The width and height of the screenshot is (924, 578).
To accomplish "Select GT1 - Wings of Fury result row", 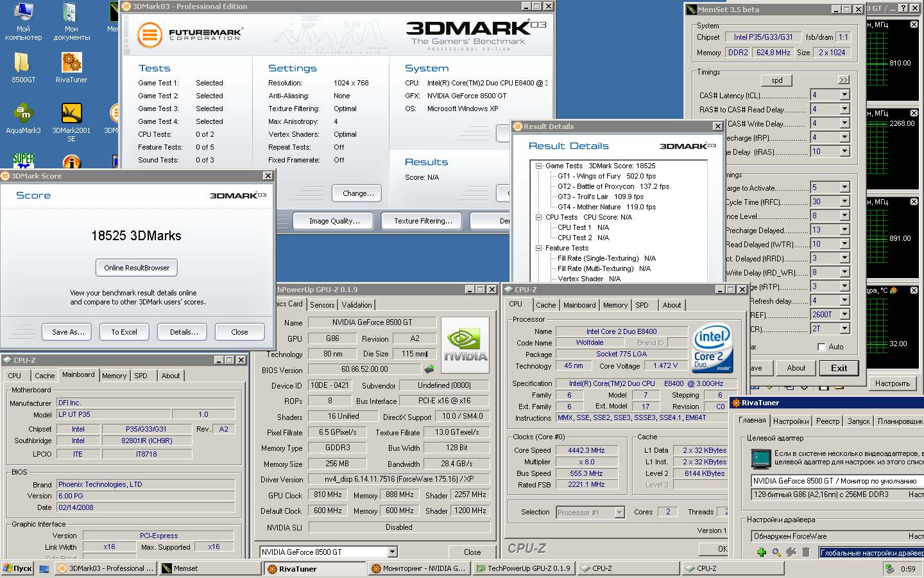I will click(606, 176).
